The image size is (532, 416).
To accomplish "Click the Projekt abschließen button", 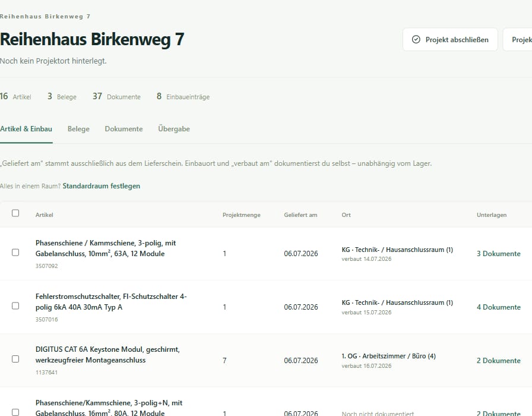I will pyautogui.click(x=450, y=39).
